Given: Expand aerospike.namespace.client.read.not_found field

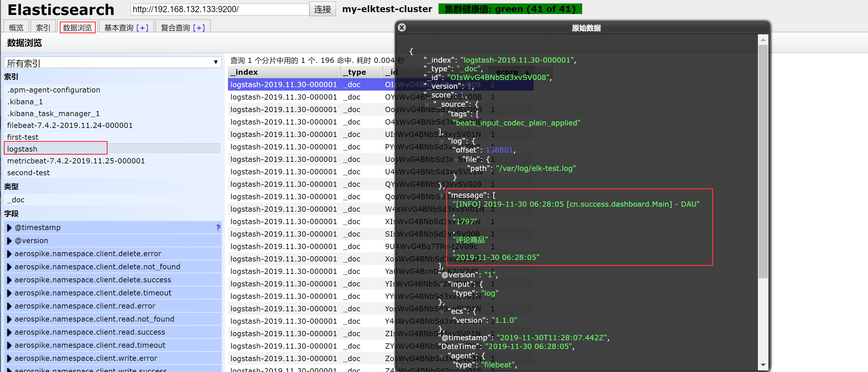Looking at the screenshot, I should pyautogui.click(x=9, y=319).
